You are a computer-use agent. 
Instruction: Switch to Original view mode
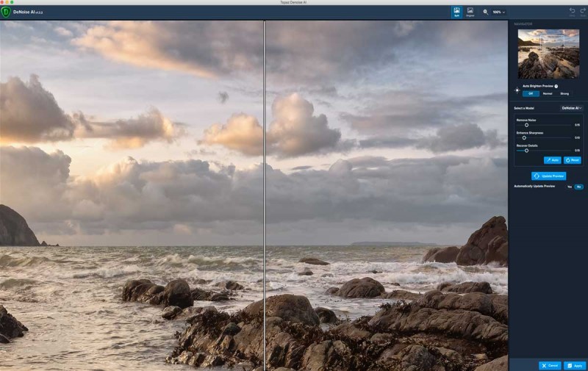(470, 12)
